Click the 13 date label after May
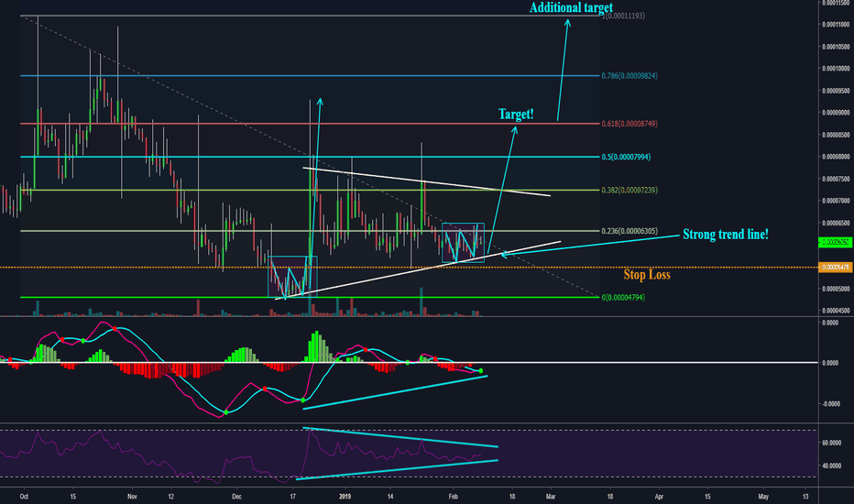Screen dimensions: 854x504 click(x=805, y=497)
